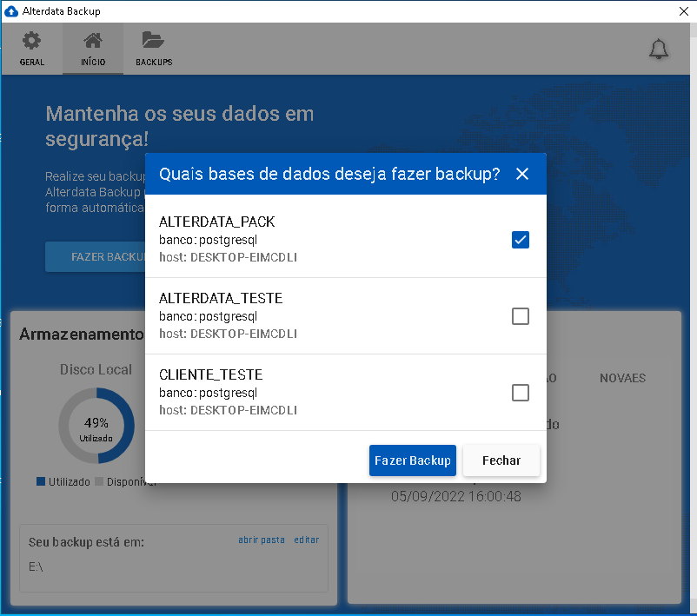Open the Backups folder icon

(153, 40)
